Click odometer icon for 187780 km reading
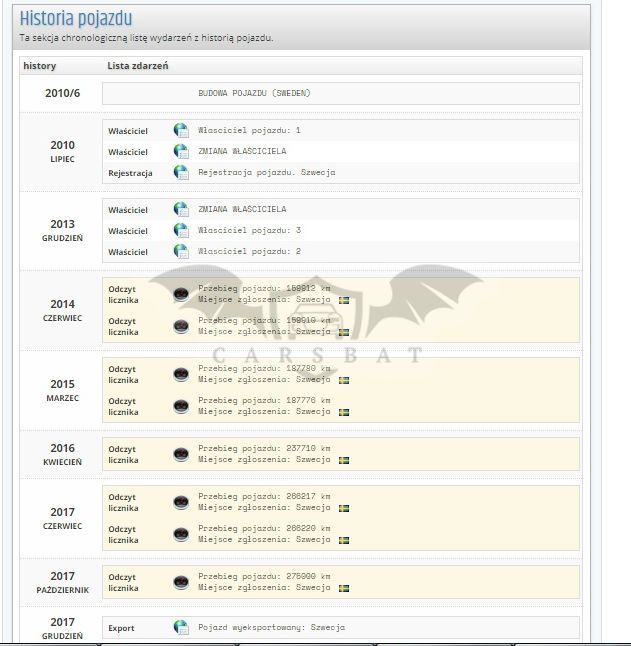This screenshot has width=631, height=646. point(181,374)
